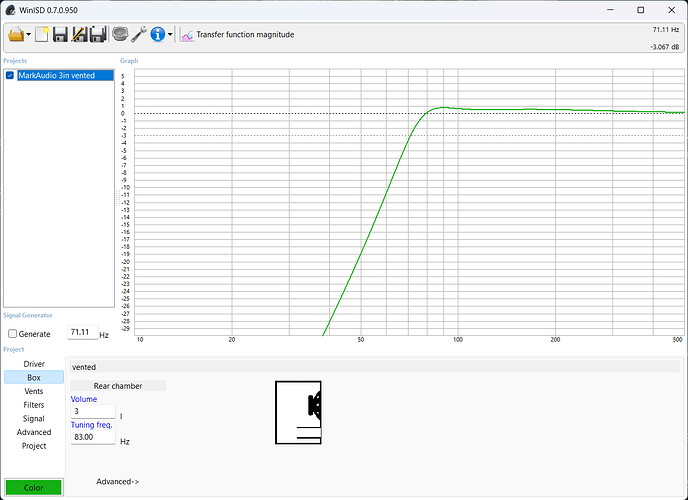Select the Filters tab
688x500 pixels.
34,405
